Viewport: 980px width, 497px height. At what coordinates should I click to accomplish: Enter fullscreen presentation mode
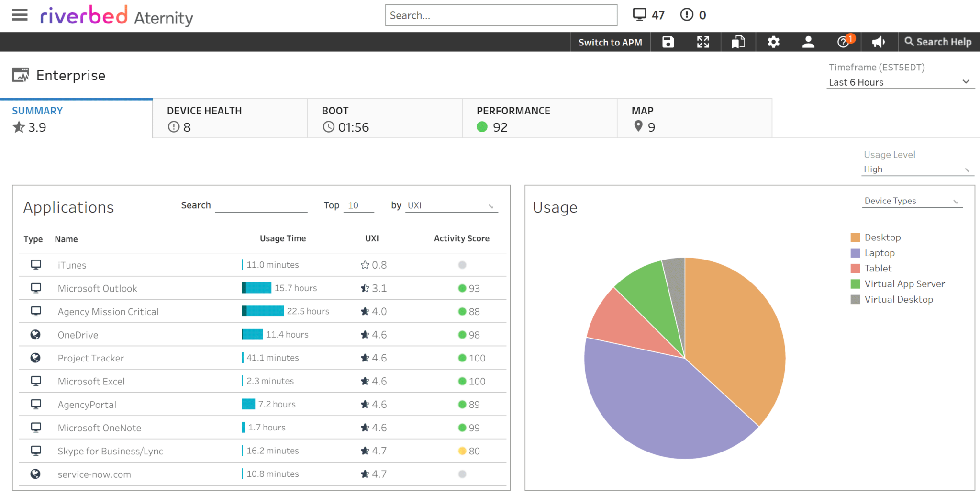tap(702, 42)
